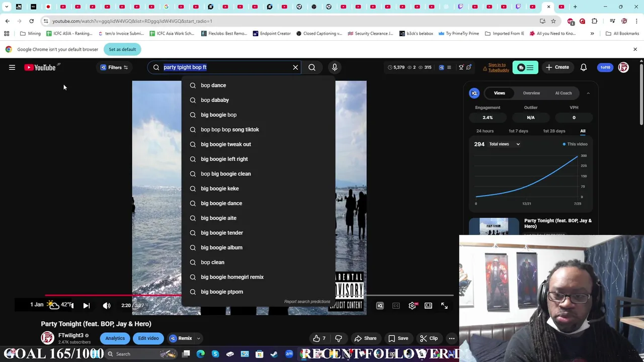Choose suggestion 'big boogie tender'
644x362 pixels.
tap(258, 233)
